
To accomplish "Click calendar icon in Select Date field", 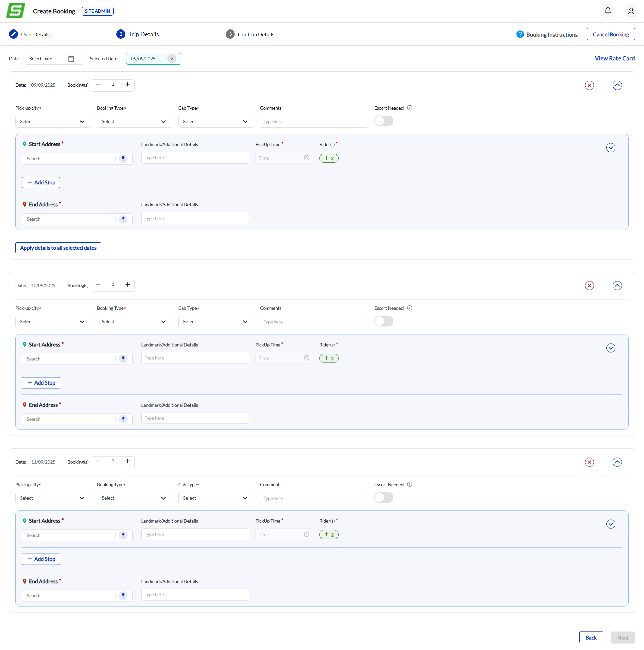I will (71, 59).
